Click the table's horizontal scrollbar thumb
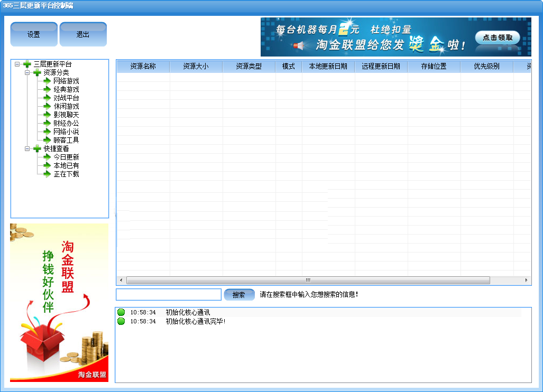The width and height of the screenshot is (543, 392). click(308, 280)
